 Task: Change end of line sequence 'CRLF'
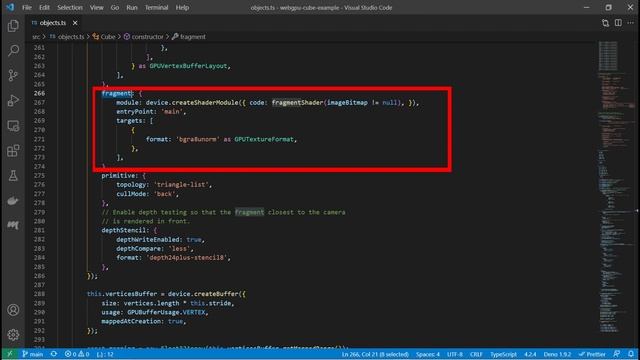pyautogui.click(x=476, y=354)
